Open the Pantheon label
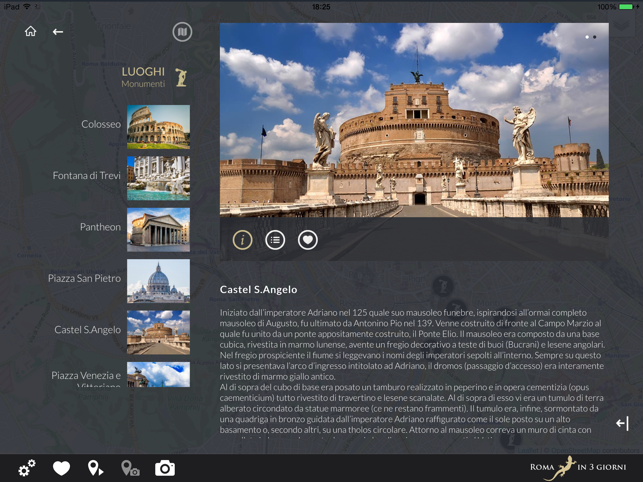The height and width of the screenshot is (482, 643). (x=100, y=227)
